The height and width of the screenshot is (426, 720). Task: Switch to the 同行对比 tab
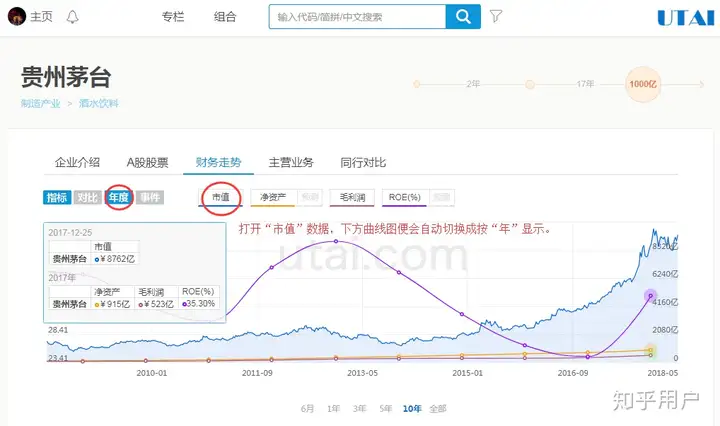[x=363, y=163]
